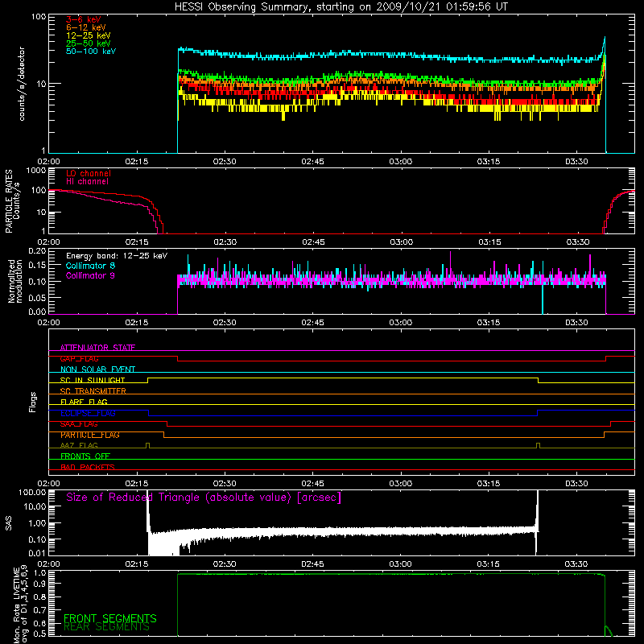Select the 3-6 keV legend label
Screen dimensions: 644x644
click(84, 19)
